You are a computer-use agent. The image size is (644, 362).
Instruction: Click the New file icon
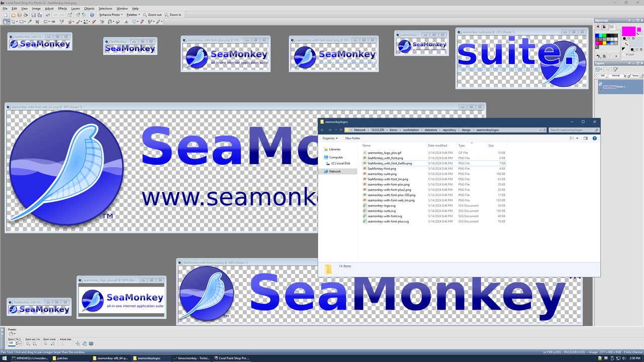pyautogui.click(x=6, y=15)
